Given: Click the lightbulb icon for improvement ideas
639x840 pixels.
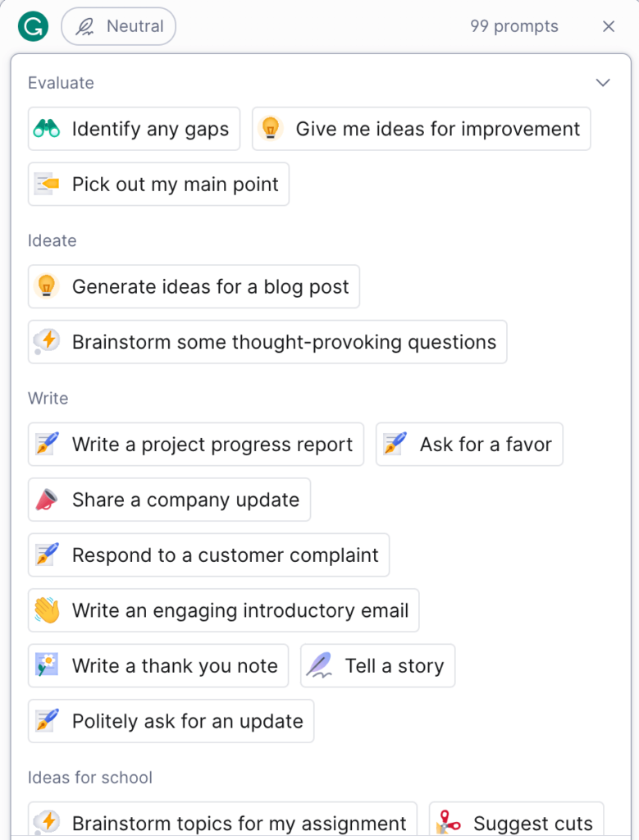Looking at the screenshot, I should tap(269, 129).
